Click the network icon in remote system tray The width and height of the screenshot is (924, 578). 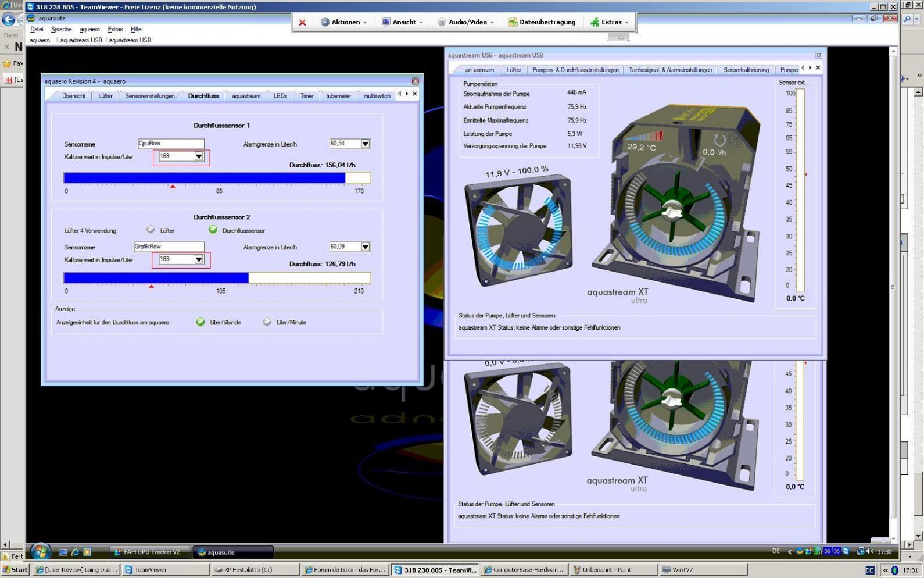861,551
